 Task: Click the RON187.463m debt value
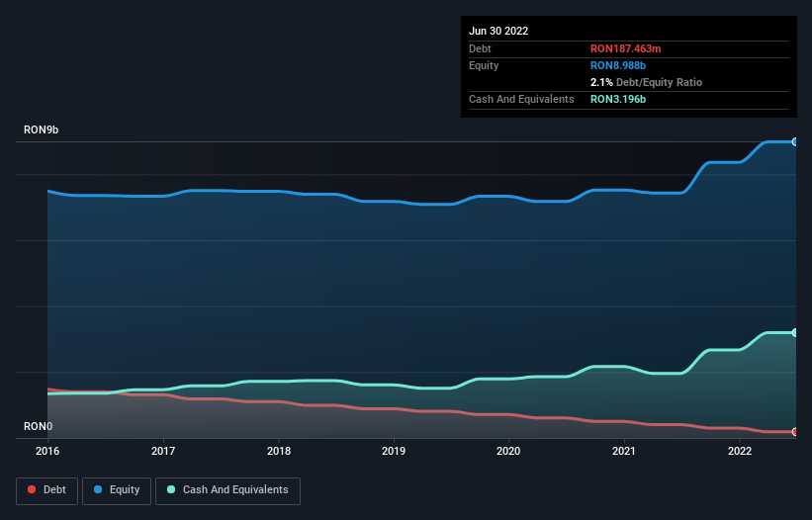626,48
